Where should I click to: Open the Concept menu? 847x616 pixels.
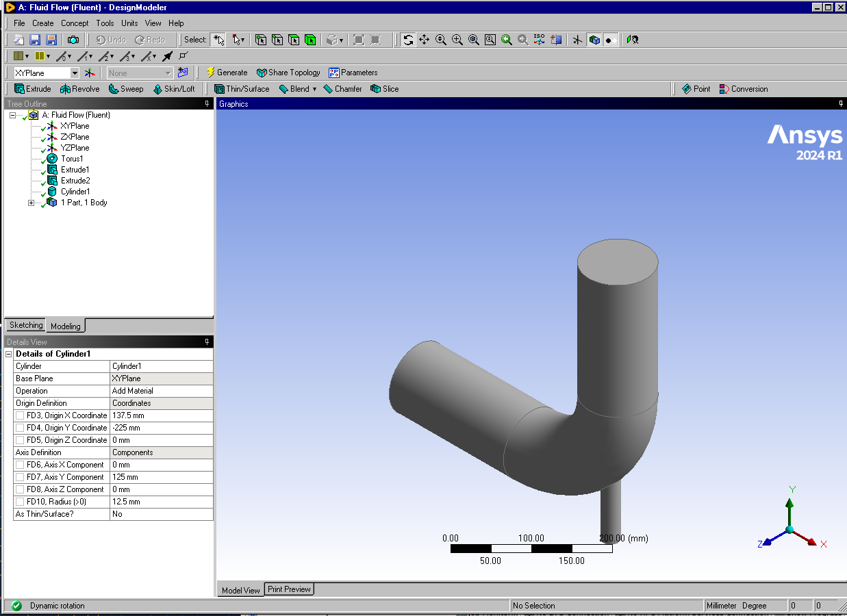tap(75, 23)
